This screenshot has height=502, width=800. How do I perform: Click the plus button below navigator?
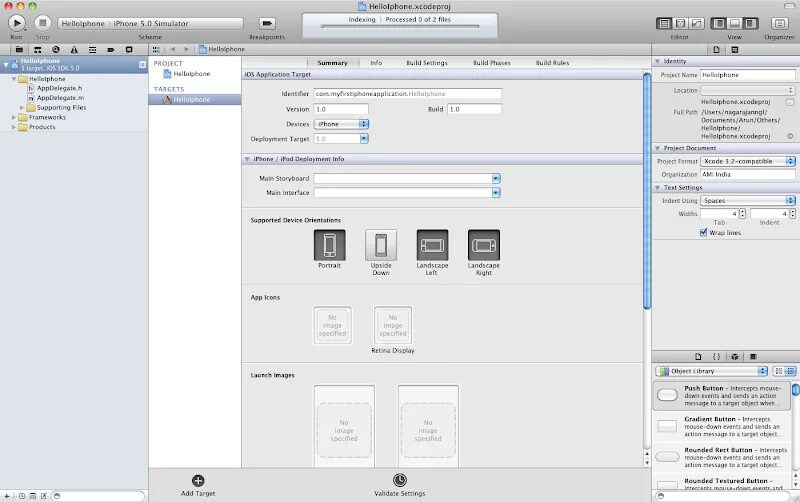[7, 496]
